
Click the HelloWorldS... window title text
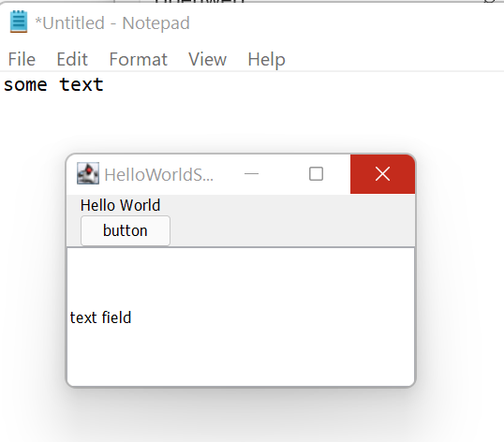[x=158, y=175]
